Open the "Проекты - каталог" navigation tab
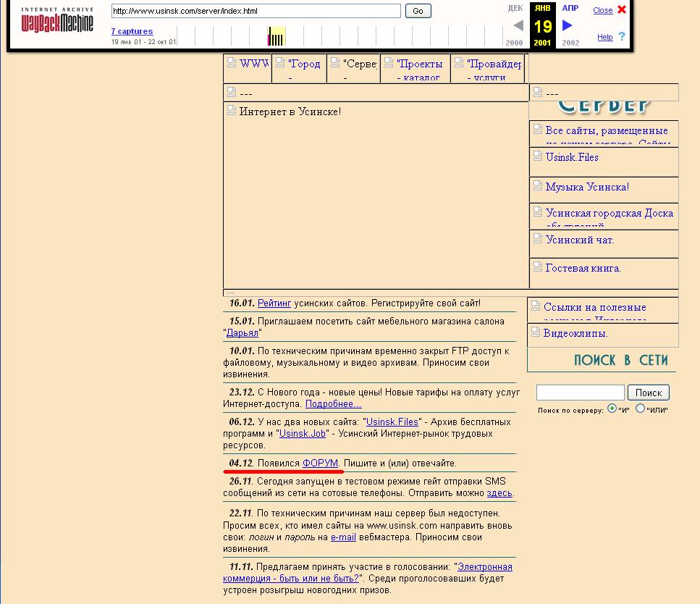The height and width of the screenshot is (604, 700). coord(420,64)
